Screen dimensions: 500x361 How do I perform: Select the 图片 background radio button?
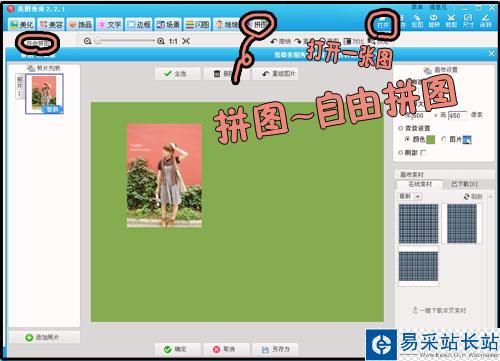click(x=444, y=139)
